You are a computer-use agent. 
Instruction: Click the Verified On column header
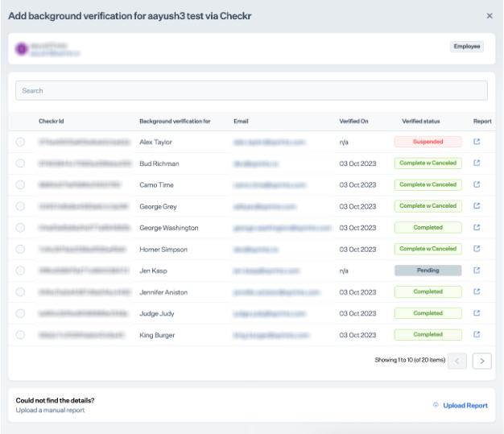coord(353,122)
